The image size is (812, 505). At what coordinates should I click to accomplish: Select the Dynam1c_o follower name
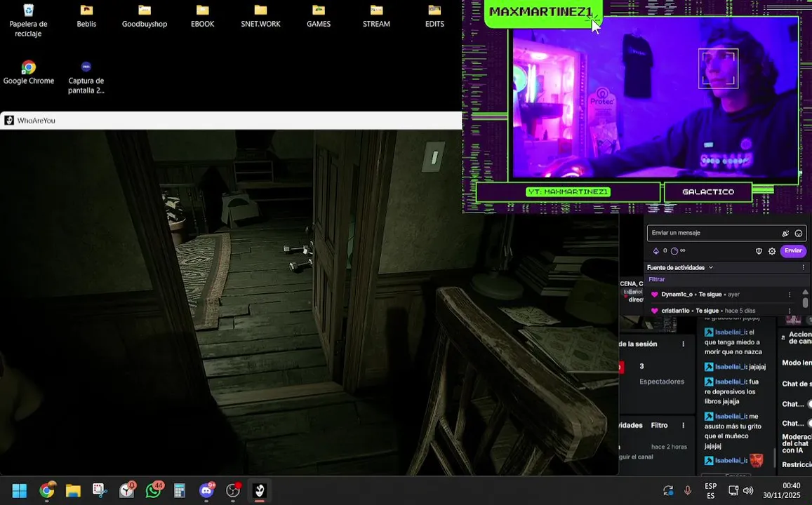677,295
